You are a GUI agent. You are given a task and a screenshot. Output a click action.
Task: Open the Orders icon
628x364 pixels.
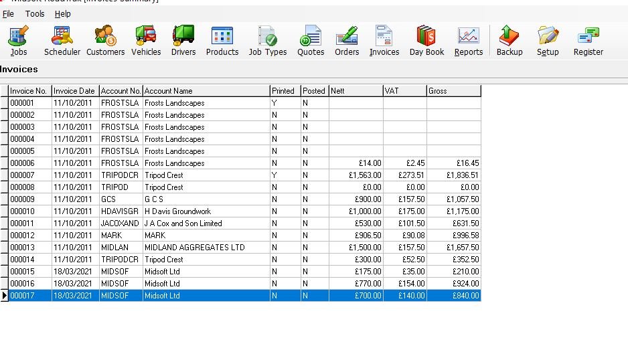[347, 40]
